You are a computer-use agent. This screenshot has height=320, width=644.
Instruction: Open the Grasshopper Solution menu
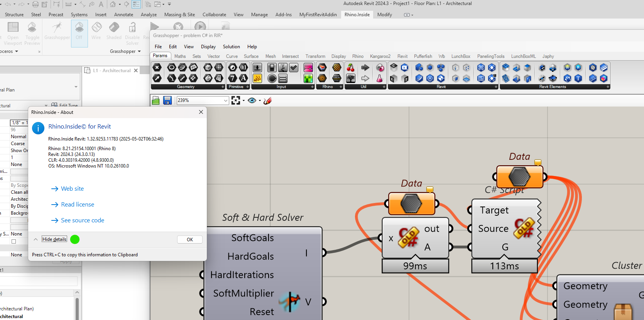[232, 47]
